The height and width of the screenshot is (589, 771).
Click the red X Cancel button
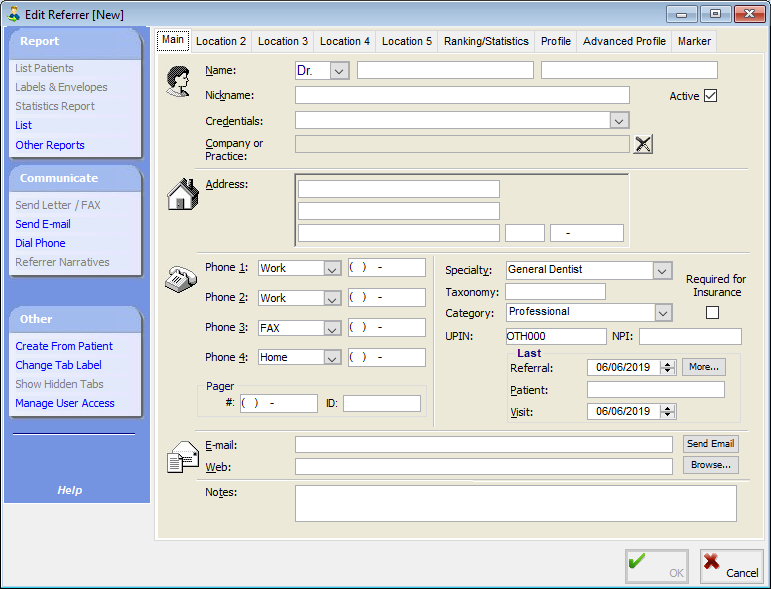click(731, 567)
